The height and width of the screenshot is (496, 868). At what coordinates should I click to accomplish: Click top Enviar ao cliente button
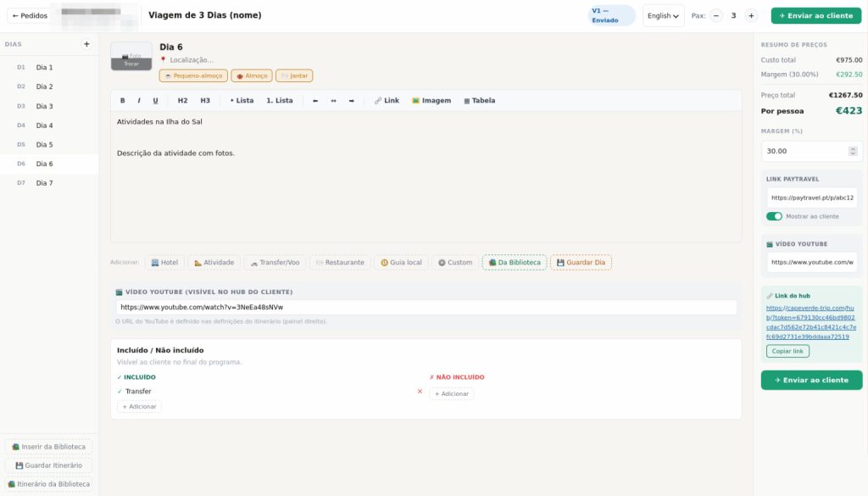tap(816, 15)
